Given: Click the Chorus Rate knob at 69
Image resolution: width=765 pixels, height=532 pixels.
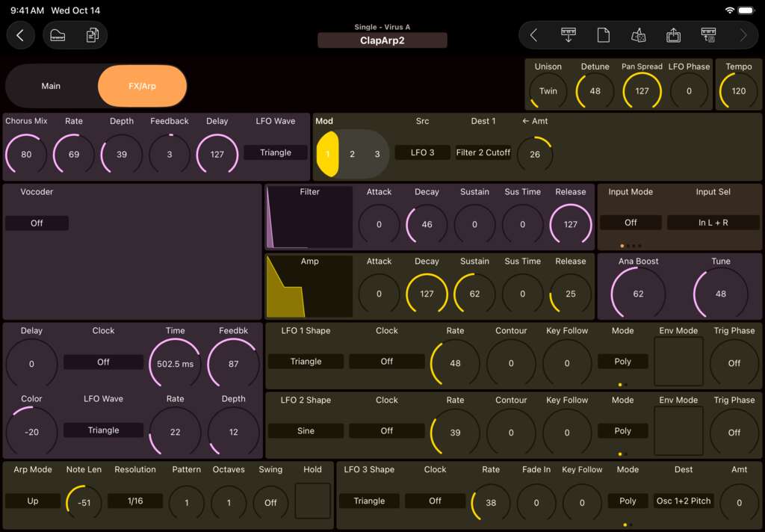Looking at the screenshot, I should (x=74, y=155).
